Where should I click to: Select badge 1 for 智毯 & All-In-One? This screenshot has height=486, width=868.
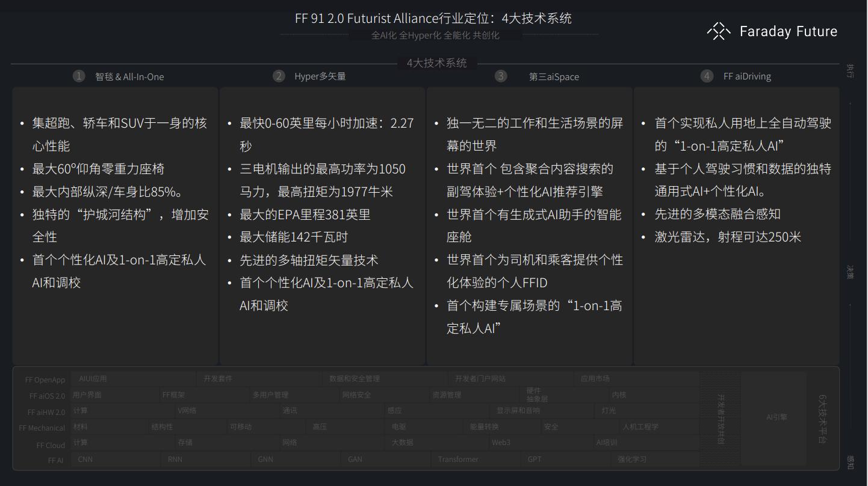pos(79,76)
